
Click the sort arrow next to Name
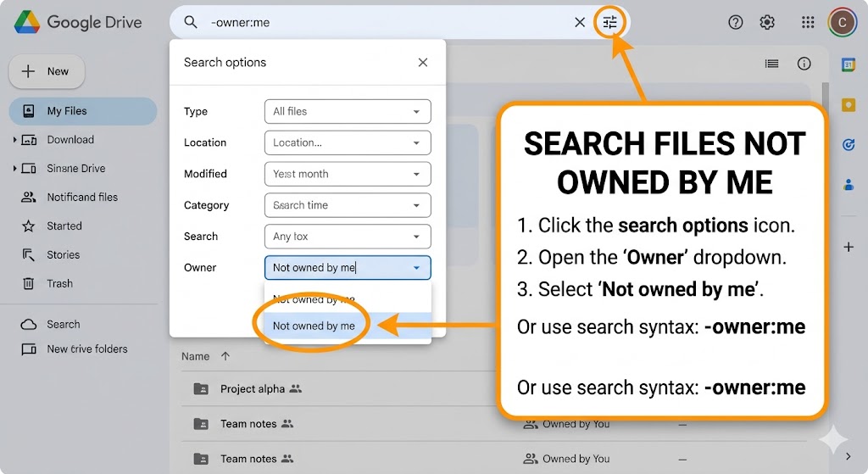click(x=225, y=356)
